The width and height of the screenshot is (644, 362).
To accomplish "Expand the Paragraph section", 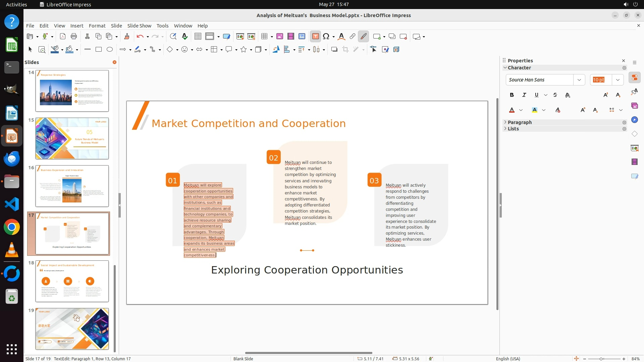I will pyautogui.click(x=520, y=122).
